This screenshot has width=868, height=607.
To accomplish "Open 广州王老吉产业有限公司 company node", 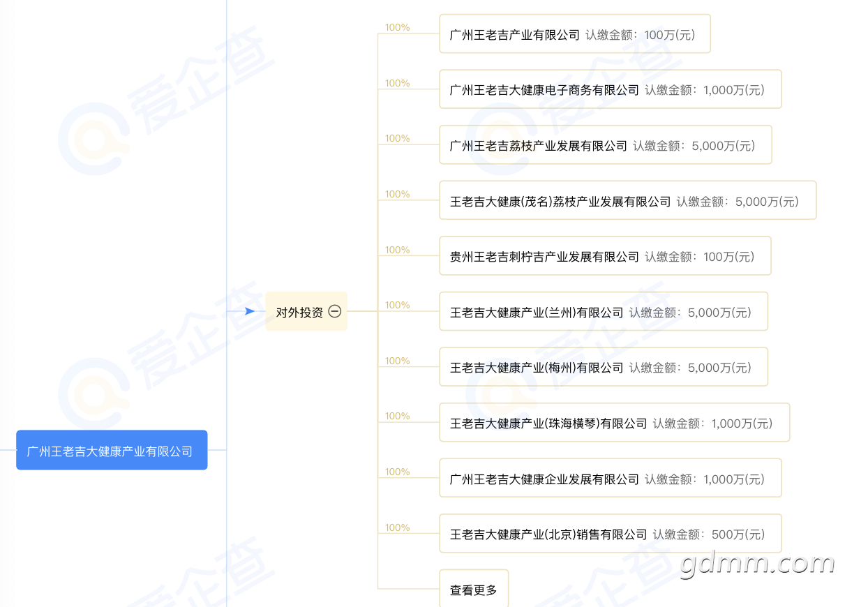I will tap(515, 34).
